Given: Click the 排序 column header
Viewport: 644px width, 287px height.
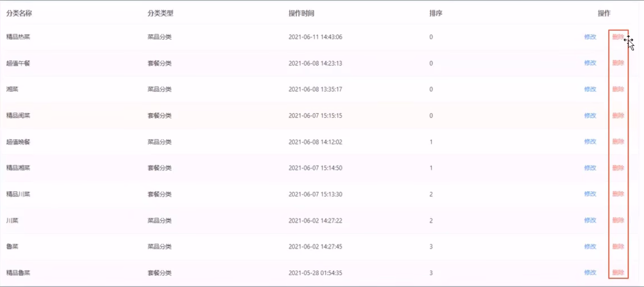Looking at the screenshot, I should tap(436, 13).
